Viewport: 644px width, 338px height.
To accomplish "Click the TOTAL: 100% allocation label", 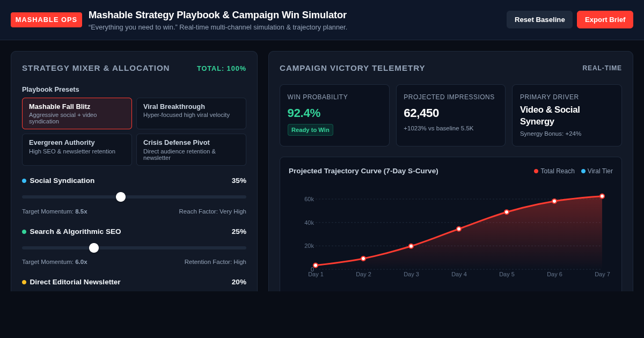I will pos(222,69).
